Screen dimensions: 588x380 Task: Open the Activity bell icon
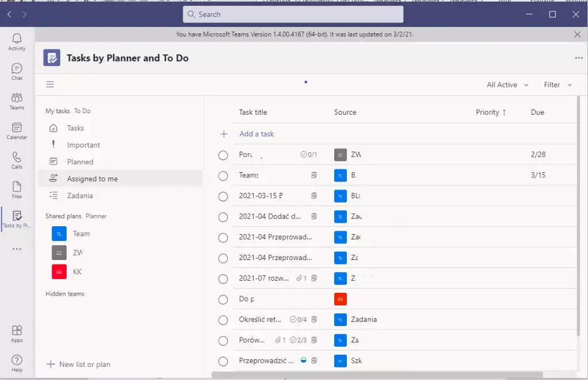click(x=17, y=41)
